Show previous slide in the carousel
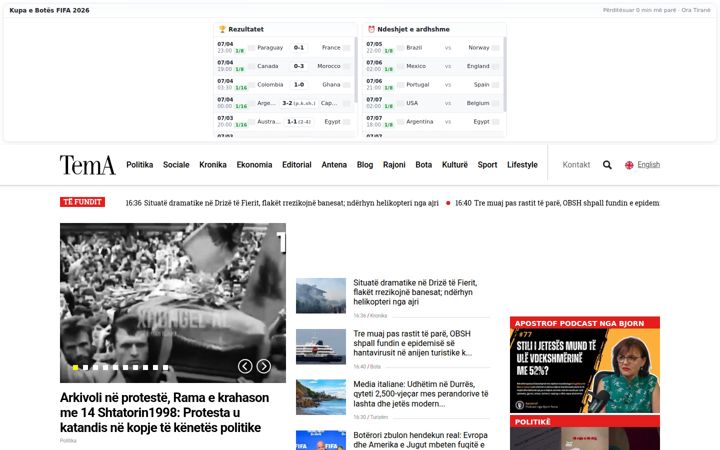720x450 pixels. (245, 366)
